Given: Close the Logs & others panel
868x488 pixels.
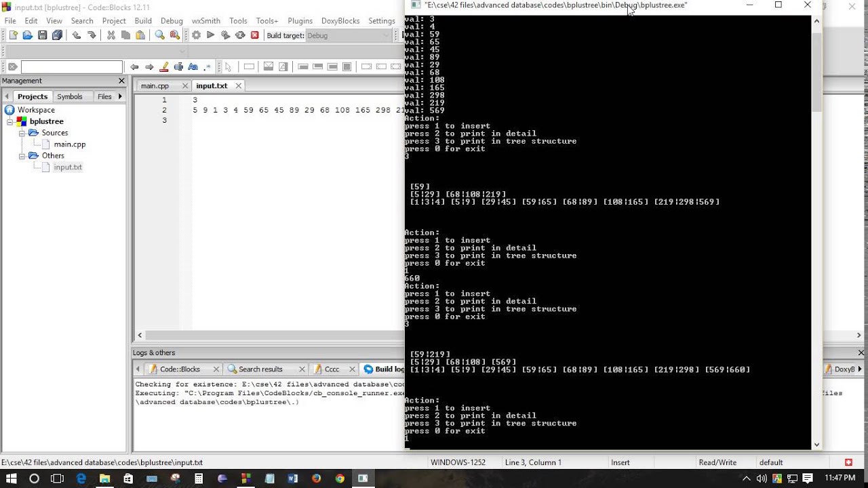Looking at the screenshot, I should (862, 353).
